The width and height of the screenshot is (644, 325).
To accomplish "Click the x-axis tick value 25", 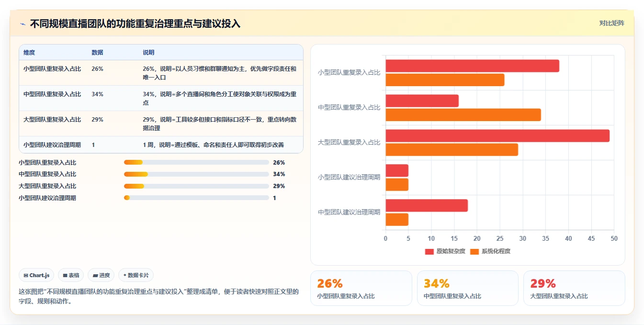I will [x=500, y=238].
